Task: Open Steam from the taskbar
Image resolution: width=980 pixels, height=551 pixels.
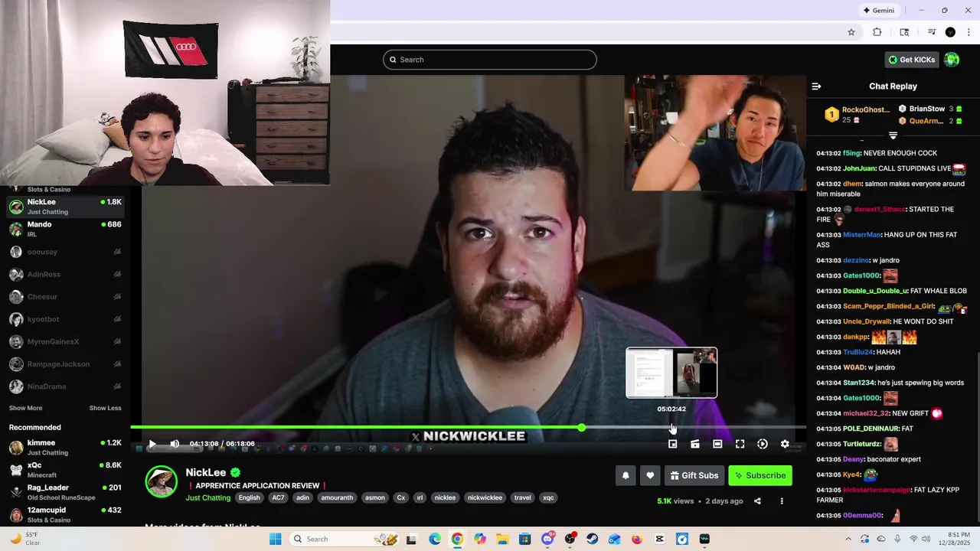Action: tap(592, 539)
